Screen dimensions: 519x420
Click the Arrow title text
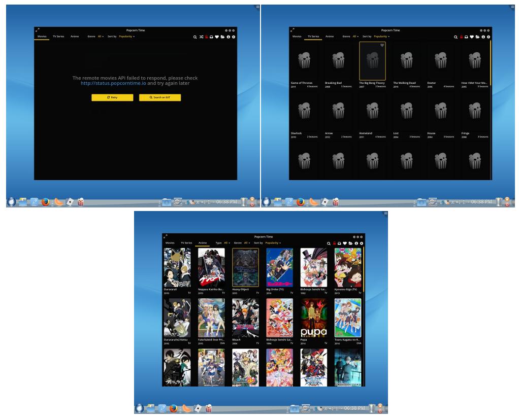[x=329, y=133]
